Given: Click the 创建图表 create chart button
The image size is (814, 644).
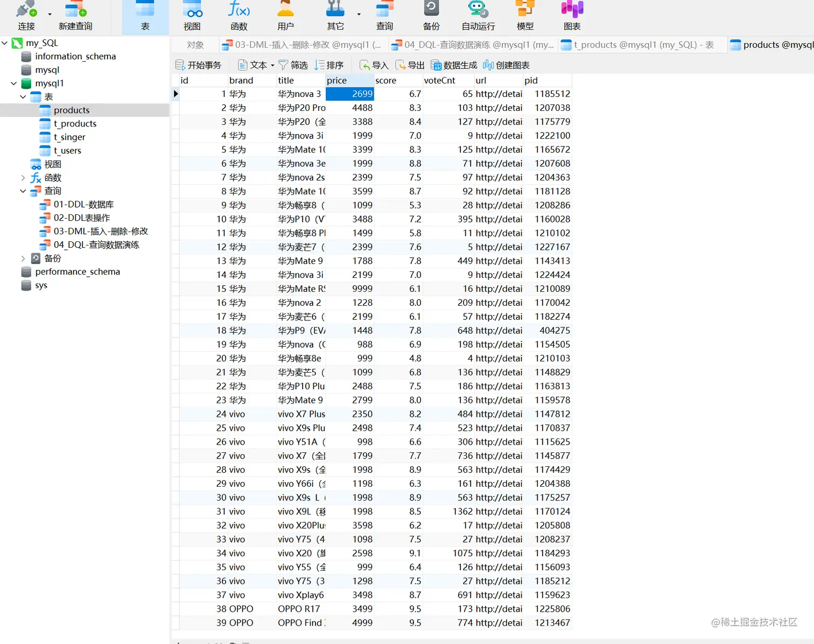Looking at the screenshot, I should click(507, 65).
